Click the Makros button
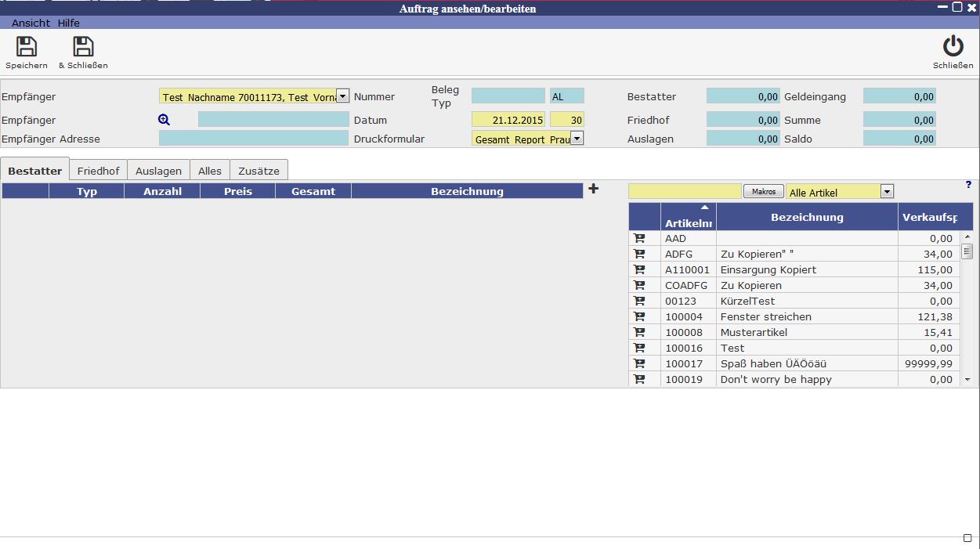This screenshot has width=980, height=549. tap(763, 192)
